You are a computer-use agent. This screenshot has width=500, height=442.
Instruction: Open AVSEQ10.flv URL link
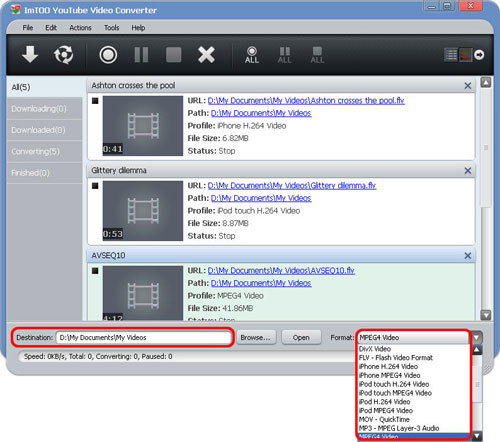[281, 270]
